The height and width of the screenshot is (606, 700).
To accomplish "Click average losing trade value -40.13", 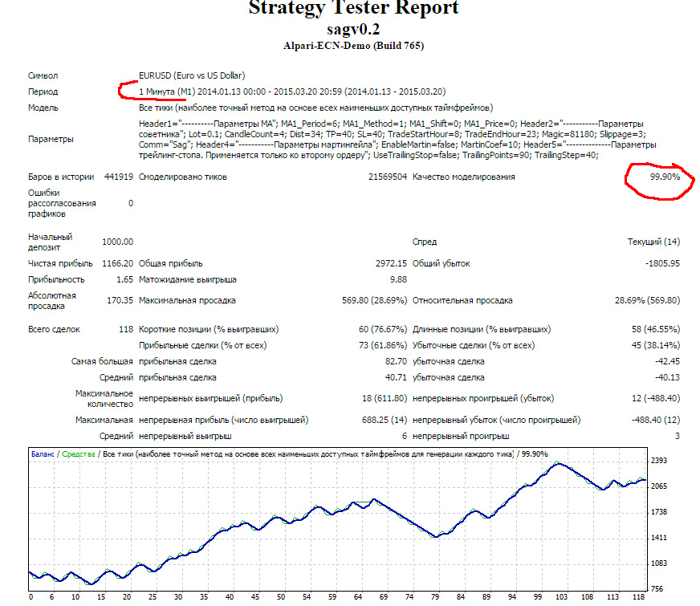I will [x=667, y=377].
